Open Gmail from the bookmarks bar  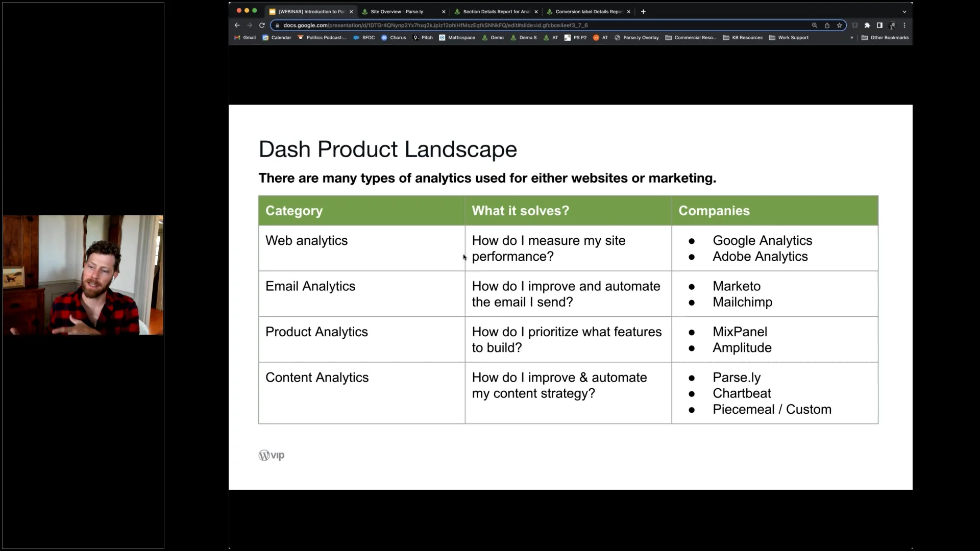(245, 37)
